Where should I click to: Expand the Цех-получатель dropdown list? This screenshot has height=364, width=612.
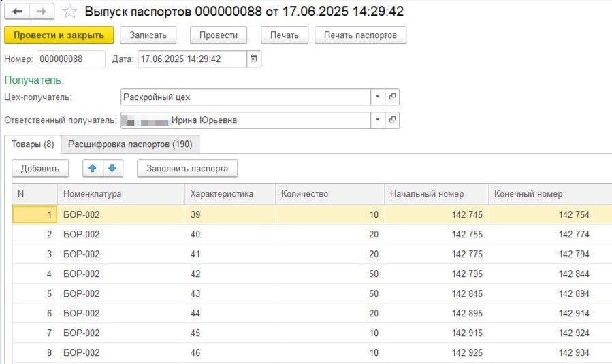coord(378,97)
